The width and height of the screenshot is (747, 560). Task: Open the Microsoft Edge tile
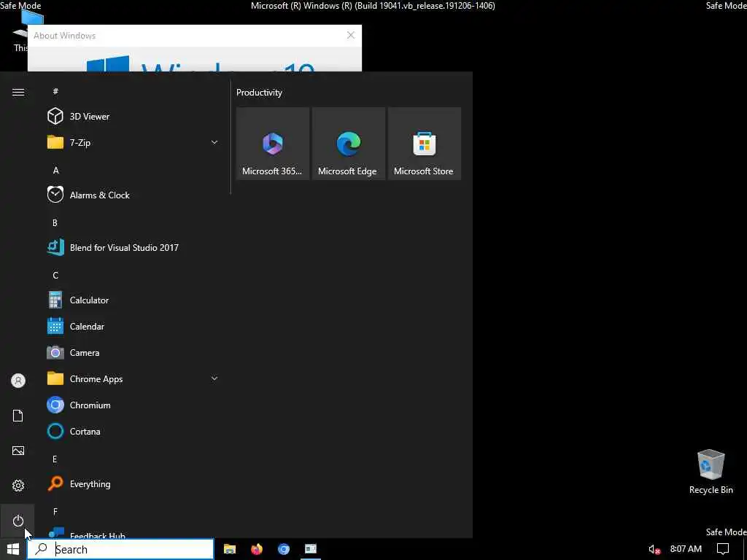click(348, 144)
